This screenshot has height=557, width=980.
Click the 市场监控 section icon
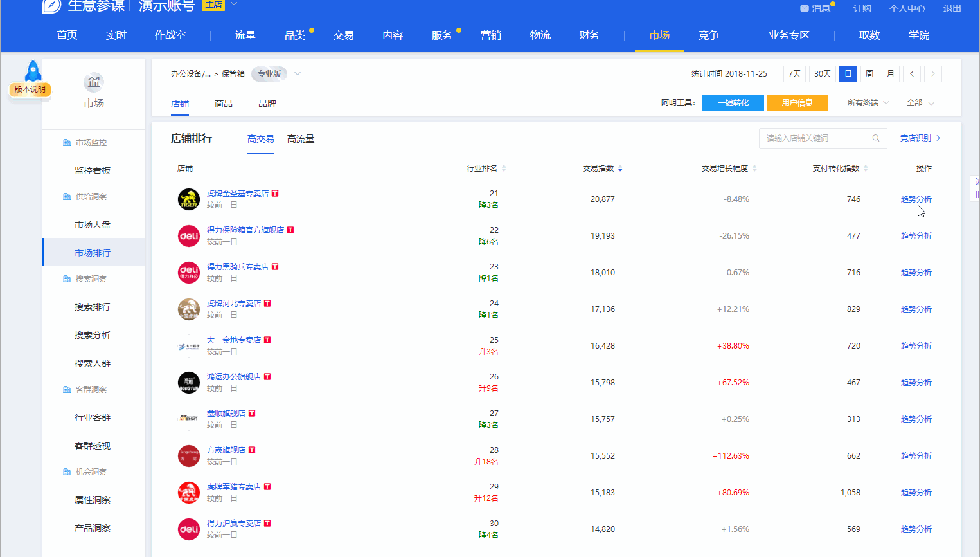[x=67, y=143]
